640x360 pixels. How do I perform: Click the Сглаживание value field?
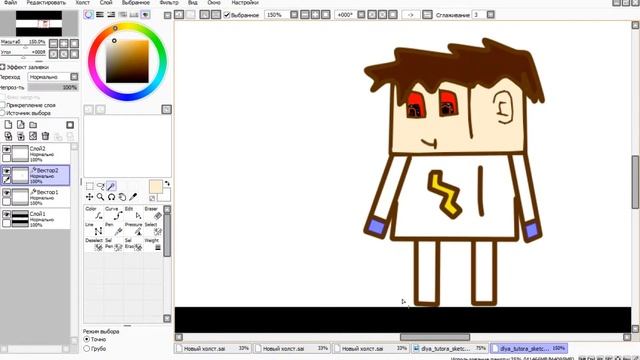click(x=479, y=15)
